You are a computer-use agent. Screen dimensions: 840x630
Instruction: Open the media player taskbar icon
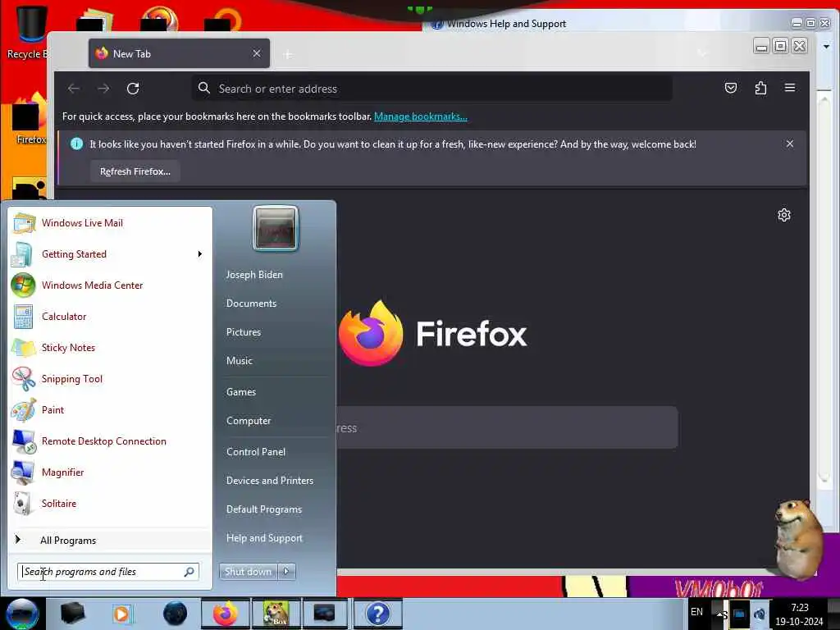click(x=121, y=614)
